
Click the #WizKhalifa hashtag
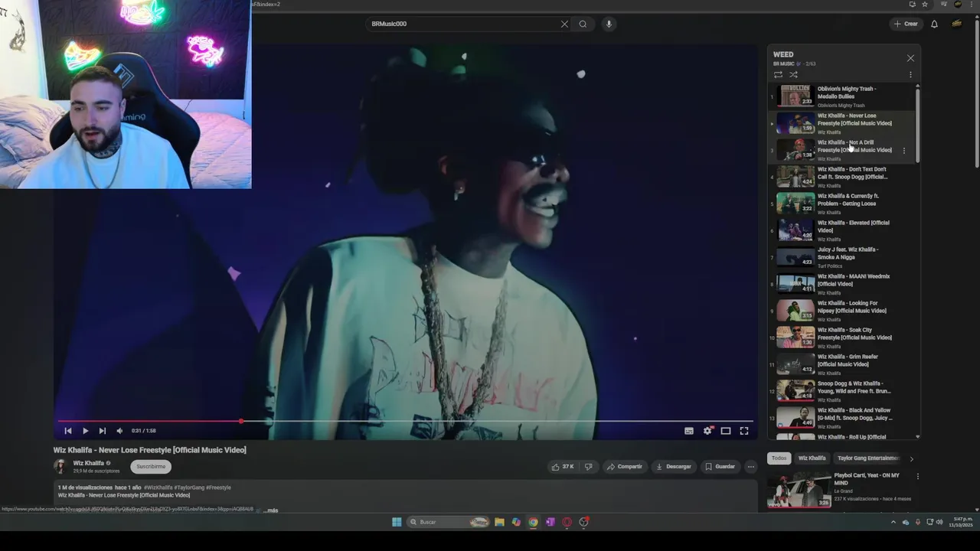coord(158,487)
